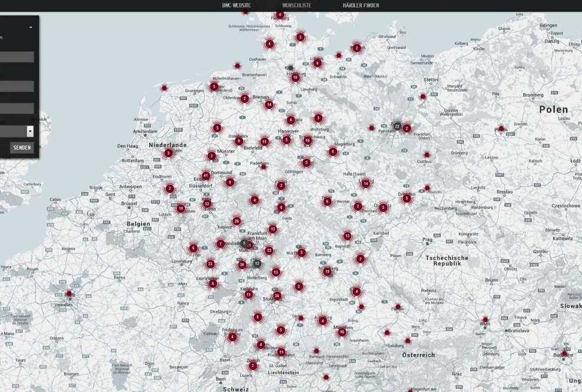Click the cluster marker 16 at München
This screenshot has height=392, width=582.
click(x=342, y=332)
